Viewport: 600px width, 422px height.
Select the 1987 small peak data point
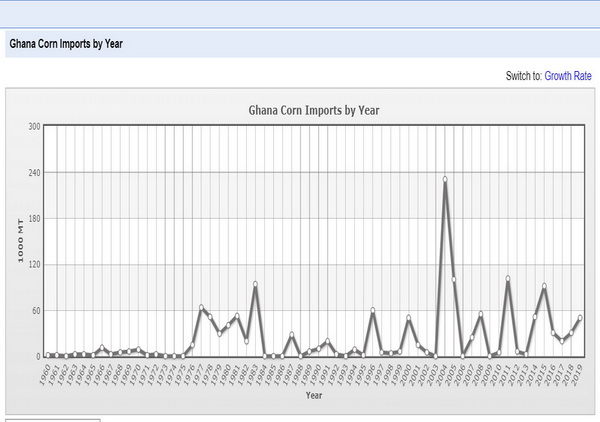click(x=291, y=334)
